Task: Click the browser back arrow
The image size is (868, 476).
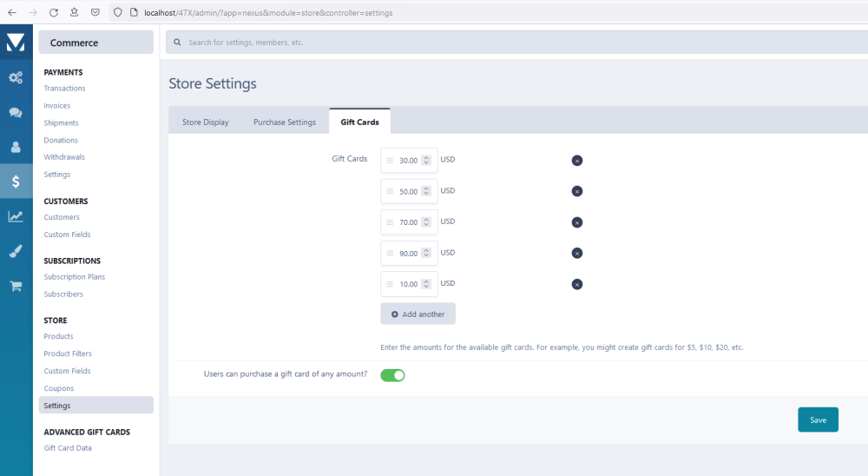Action: (x=12, y=12)
